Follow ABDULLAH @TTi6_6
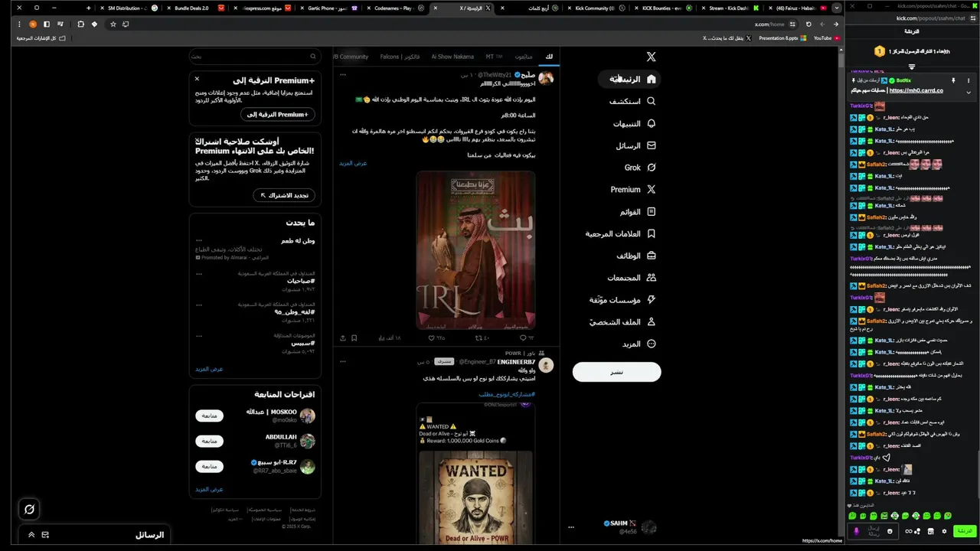Image resolution: width=980 pixels, height=551 pixels. (x=209, y=441)
